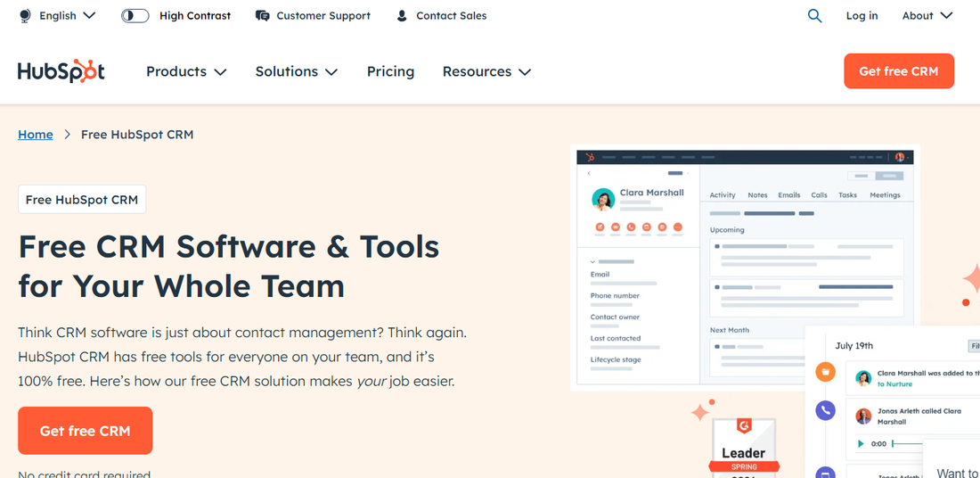Click the Email field label in mockup
The image size is (980, 478).
point(600,274)
